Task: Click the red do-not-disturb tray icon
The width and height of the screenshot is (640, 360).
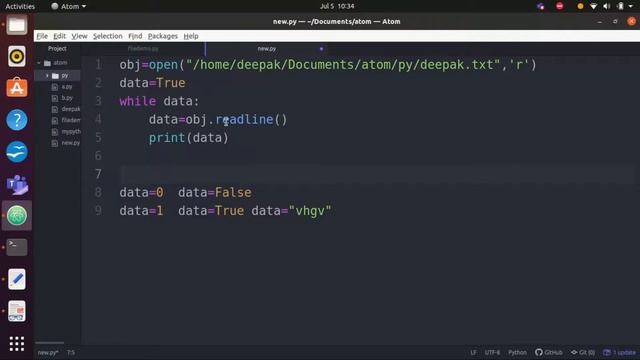Action: pos(560,6)
